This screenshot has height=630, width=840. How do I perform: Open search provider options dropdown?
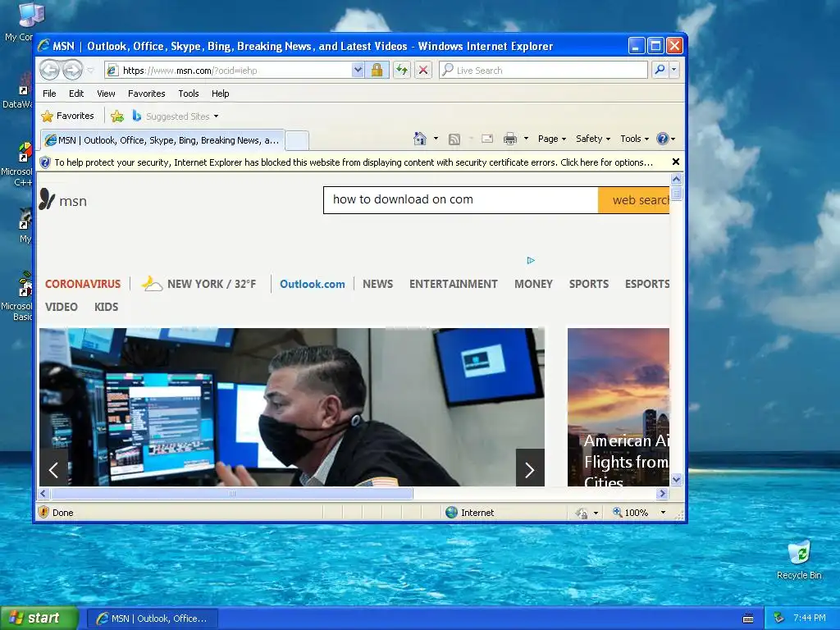[674, 71]
